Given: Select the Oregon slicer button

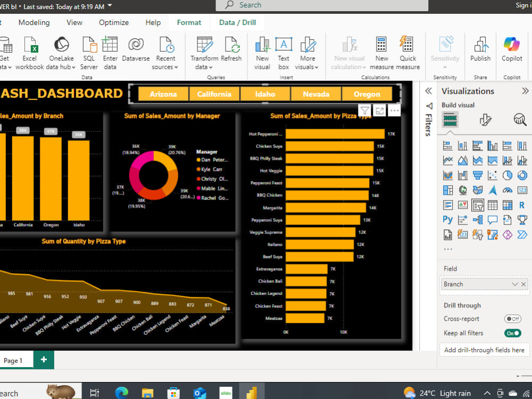Looking at the screenshot, I should click(x=367, y=94).
